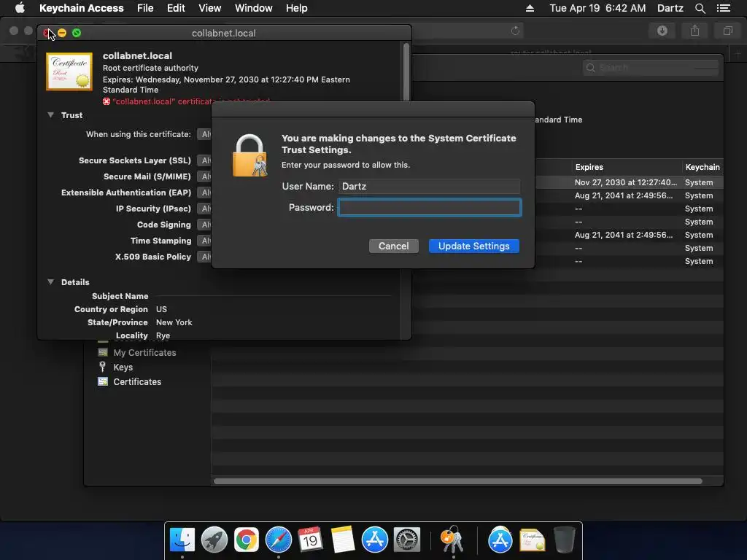Image resolution: width=747 pixels, height=560 pixels.
Task: Click the clock showing Tue Apr 19 6:42 AM
Action: point(597,8)
